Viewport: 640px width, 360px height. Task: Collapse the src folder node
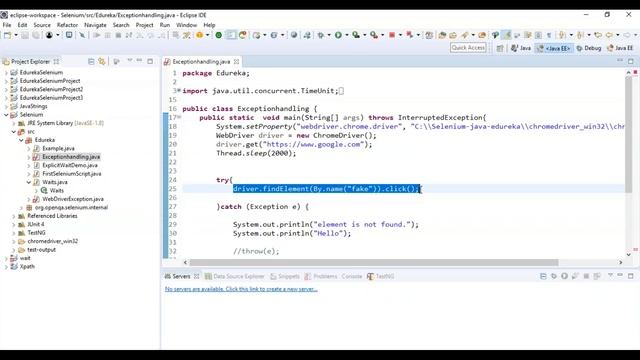click(13, 132)
